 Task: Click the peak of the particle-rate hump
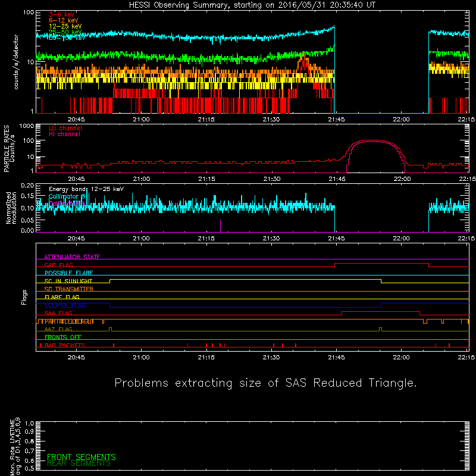point(371,140)
